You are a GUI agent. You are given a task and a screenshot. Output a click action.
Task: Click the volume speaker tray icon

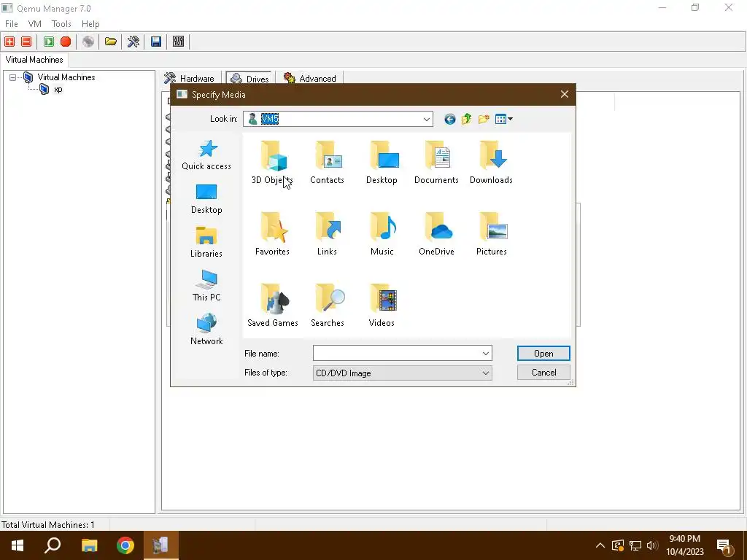[653, 545]
